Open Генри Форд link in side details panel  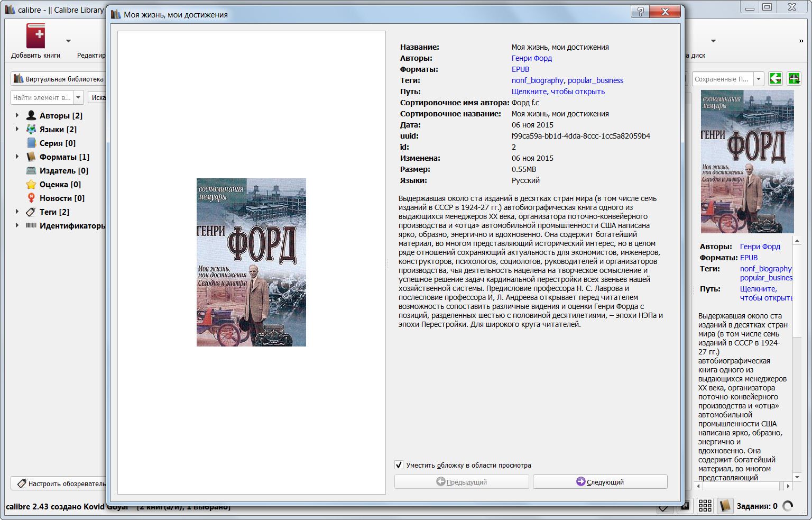pos(760,247)
